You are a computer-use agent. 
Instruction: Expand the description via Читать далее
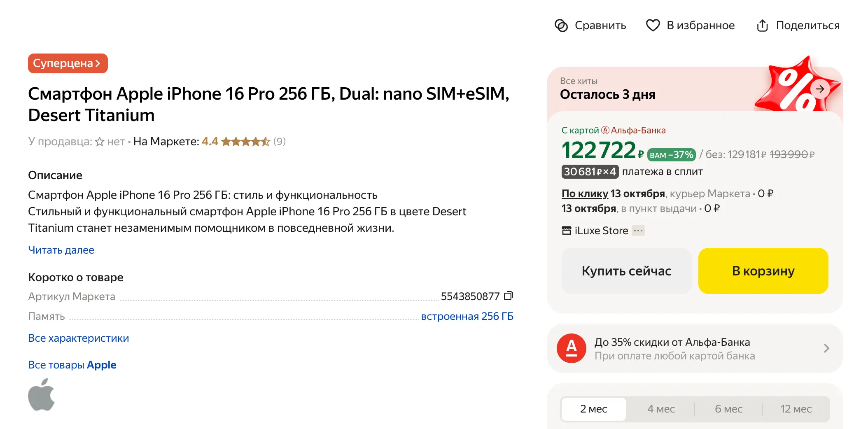pyautogui.click(x=61, y=250)
